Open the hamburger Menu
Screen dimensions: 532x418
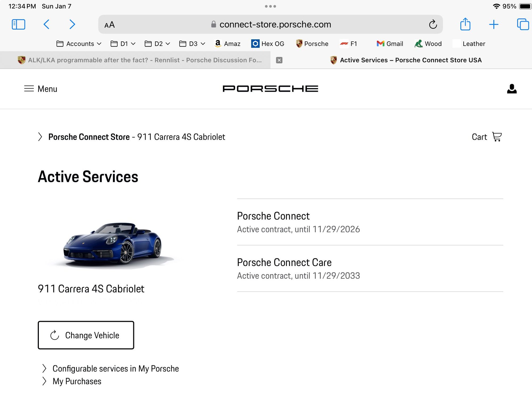coord(41,89)
